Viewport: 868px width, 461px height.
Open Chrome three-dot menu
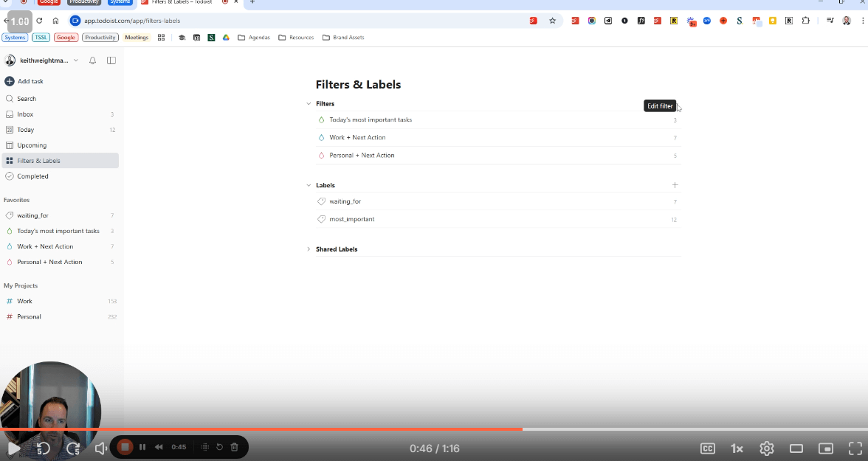point(864,21)
